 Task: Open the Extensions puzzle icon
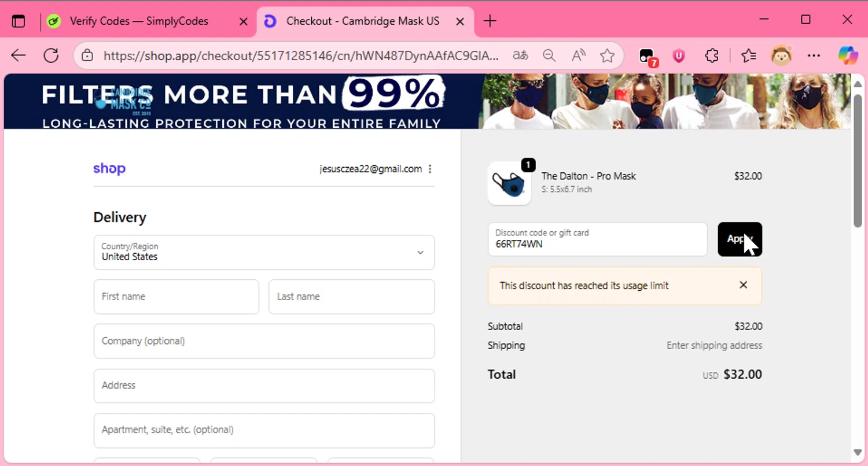(x=712, y=56)
